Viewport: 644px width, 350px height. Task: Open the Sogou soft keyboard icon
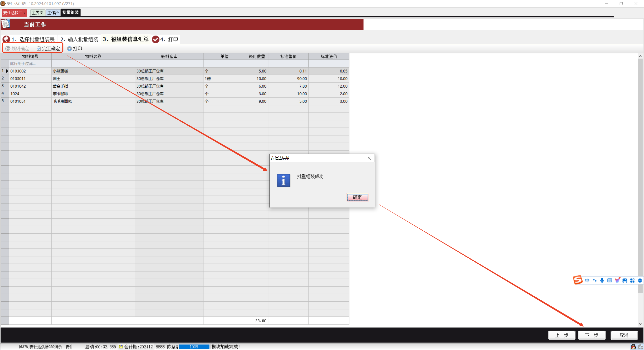(610, 281)
